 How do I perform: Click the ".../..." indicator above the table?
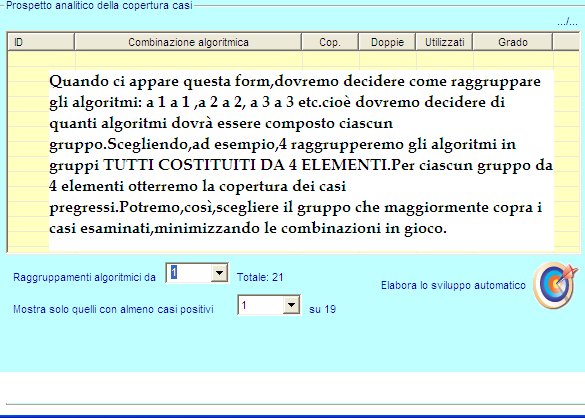point(567,22)
